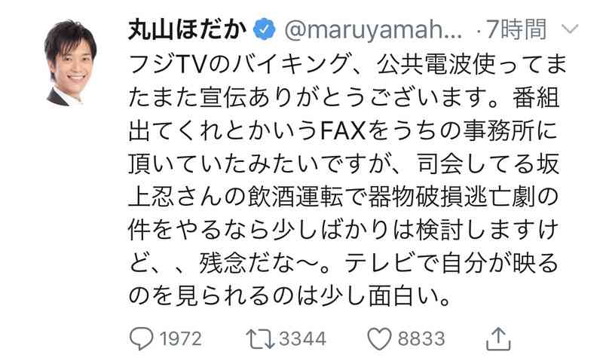Open the @maruyamah... handle link
Image resolution: width=603 pixels, height=364 pixels.
[x=373, y=29]
